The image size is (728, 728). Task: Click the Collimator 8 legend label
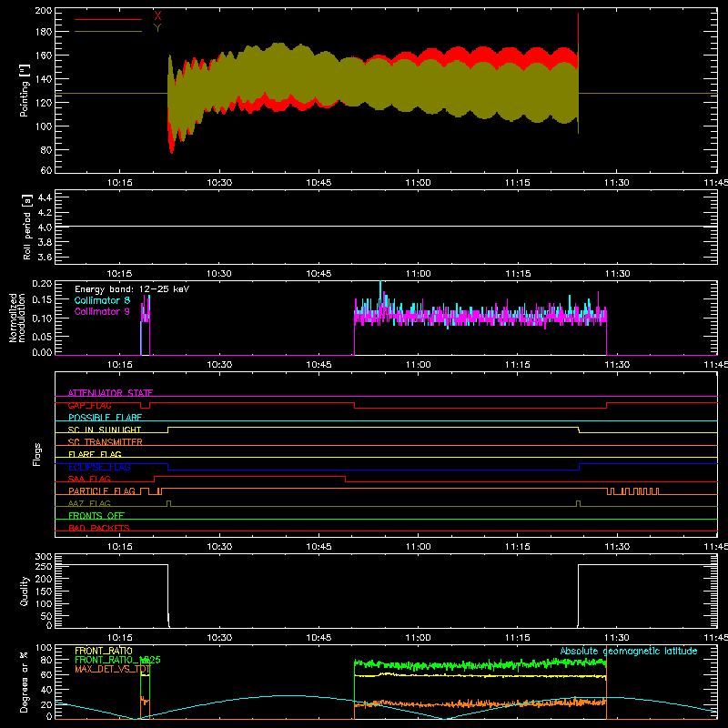click(102, 300)
